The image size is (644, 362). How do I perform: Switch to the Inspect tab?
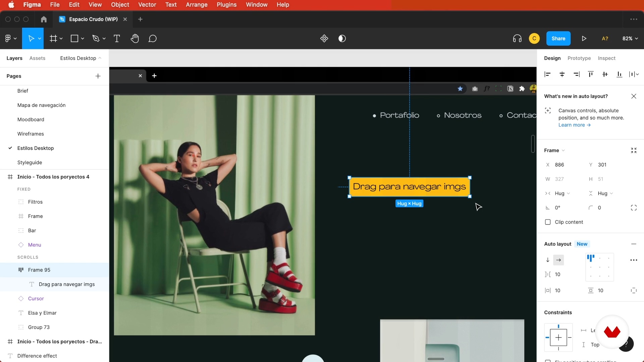pos(606,58)
